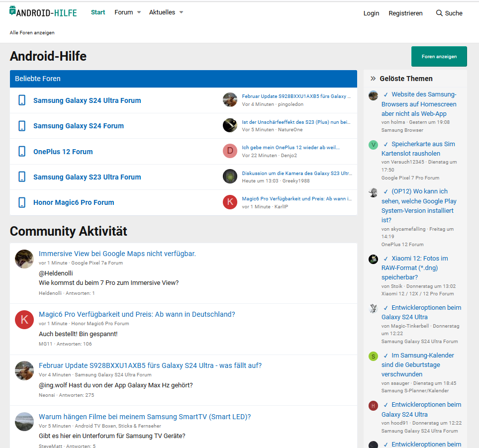Open solved topic Speicherkarte aus Sim Kartenslot
This screenshot has height=448, width=479.
coord(418,149)
